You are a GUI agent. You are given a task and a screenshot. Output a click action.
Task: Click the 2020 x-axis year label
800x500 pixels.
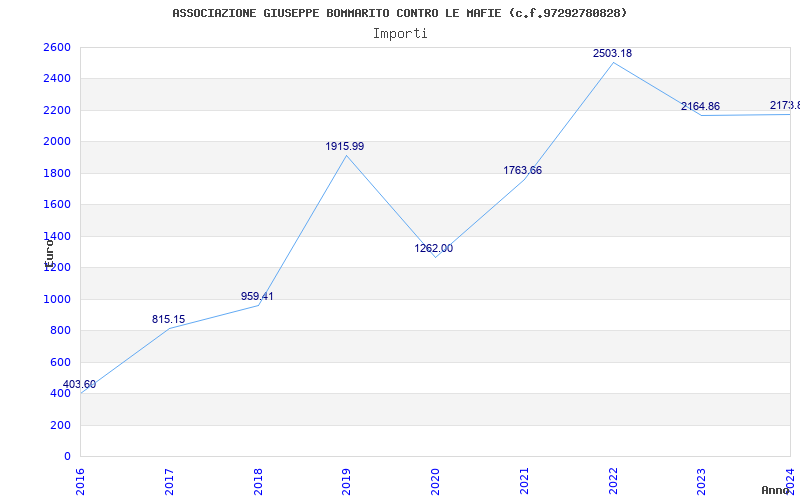(x=435, y=481)
